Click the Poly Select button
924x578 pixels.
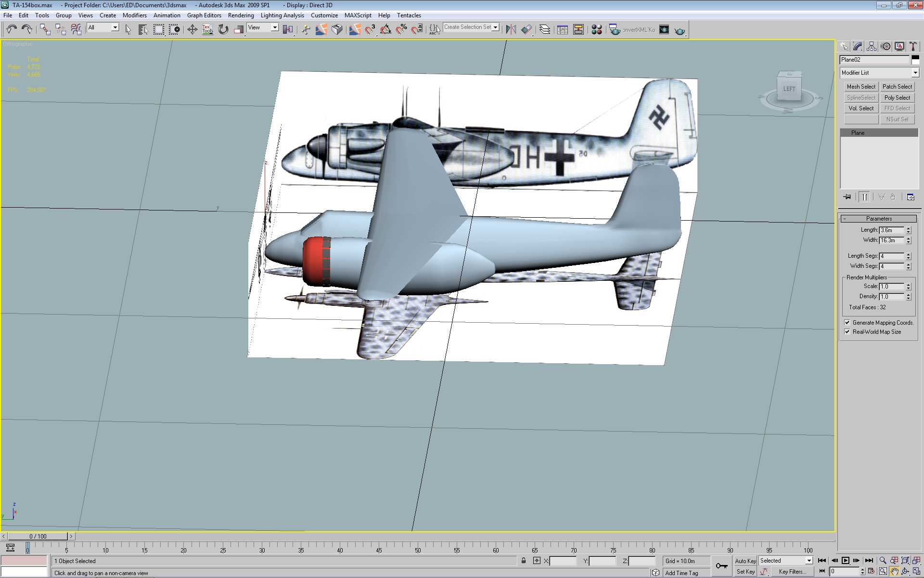tap(897, 98)
